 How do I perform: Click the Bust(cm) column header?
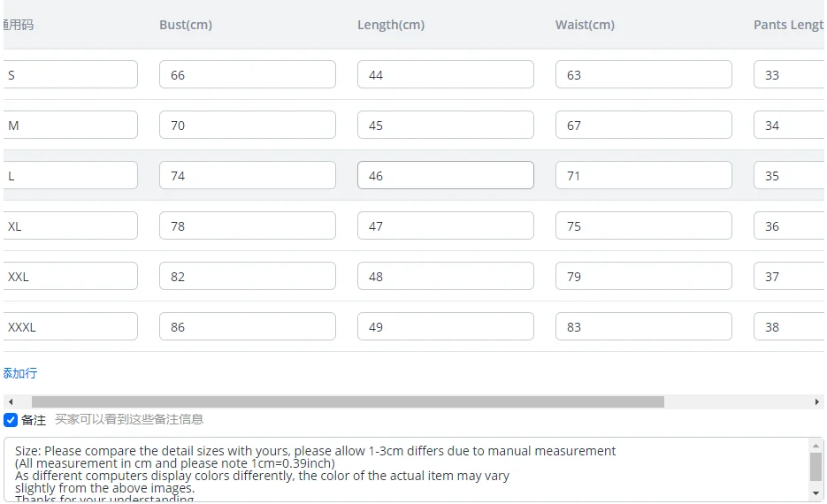pyautogui.click(x=186, y=25)
